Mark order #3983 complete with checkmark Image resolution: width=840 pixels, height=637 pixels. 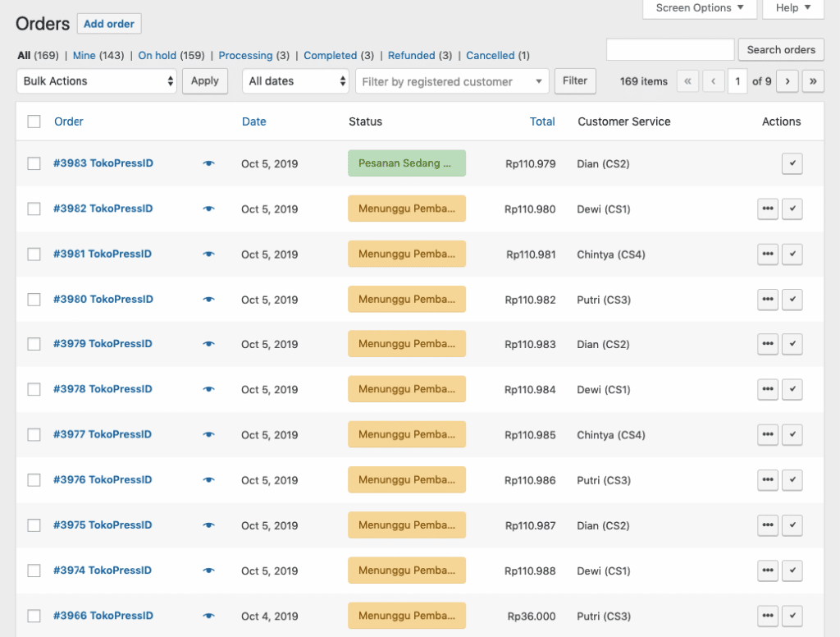click(x=792, y=163)
